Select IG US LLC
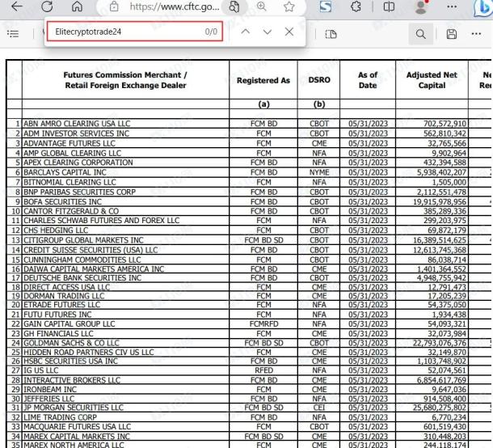493x448 pixels. [41, 370]
